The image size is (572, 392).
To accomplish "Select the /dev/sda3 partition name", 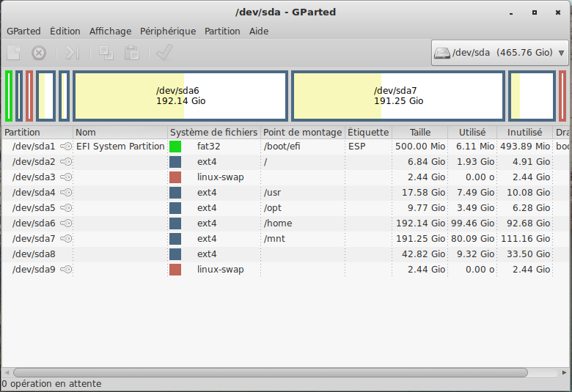I will point(34,177).
